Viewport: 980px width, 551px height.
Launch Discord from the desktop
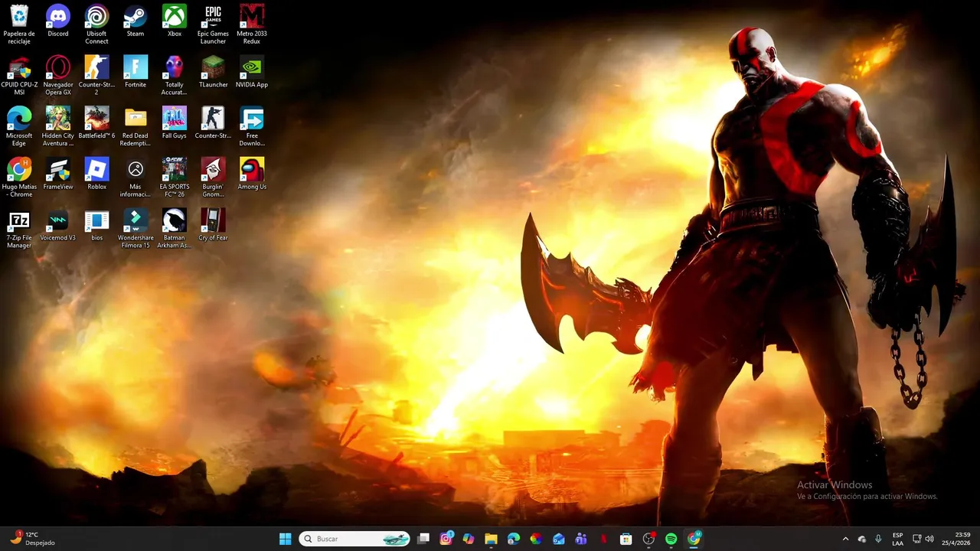[58, 21]
